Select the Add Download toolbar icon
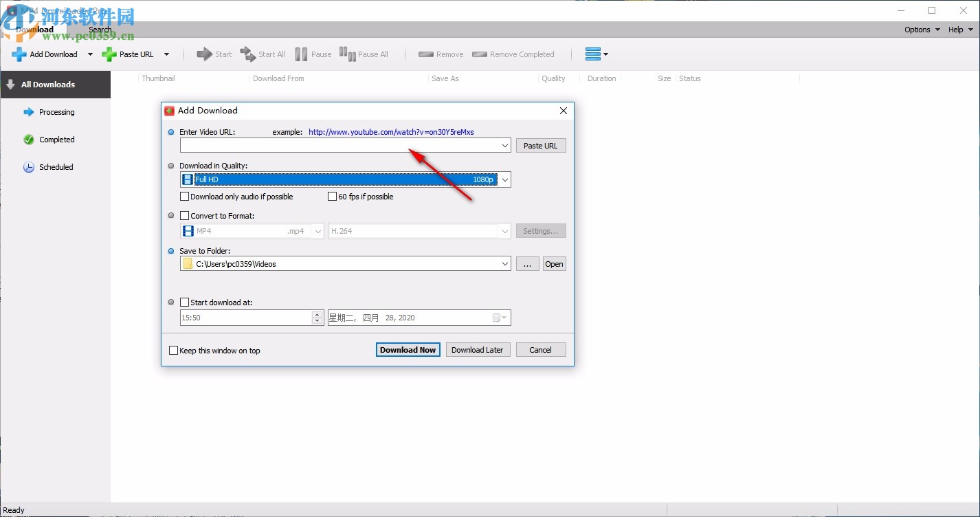 [21, 54]
